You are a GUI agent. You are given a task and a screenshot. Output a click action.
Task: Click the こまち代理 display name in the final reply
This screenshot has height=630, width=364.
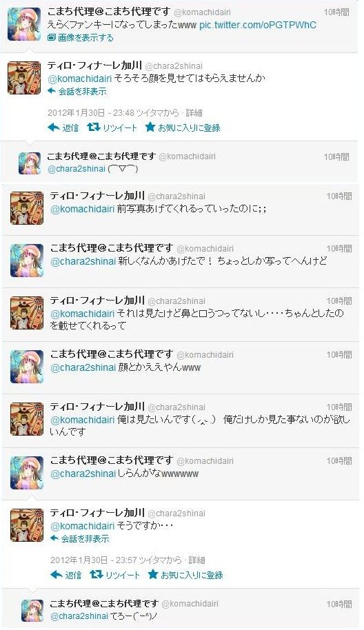105,604
